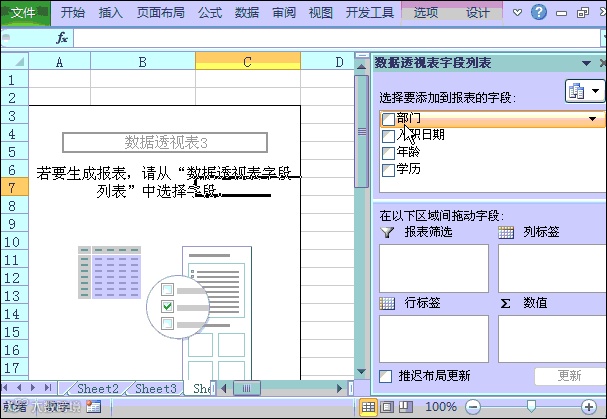Click the 数值 drop area box
The height and width of the screenshot is (419, 607).
[x=552, y=339]
